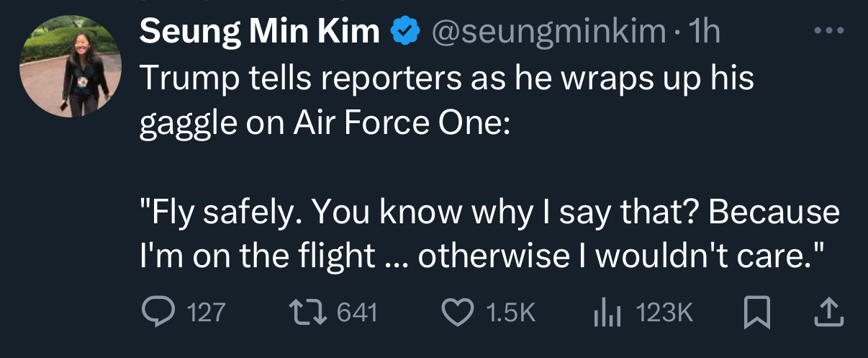Screen dimensions: 868x358
Task: Click the "gaggle on Air Force One:" line
Action: click(x=325, y=124)
